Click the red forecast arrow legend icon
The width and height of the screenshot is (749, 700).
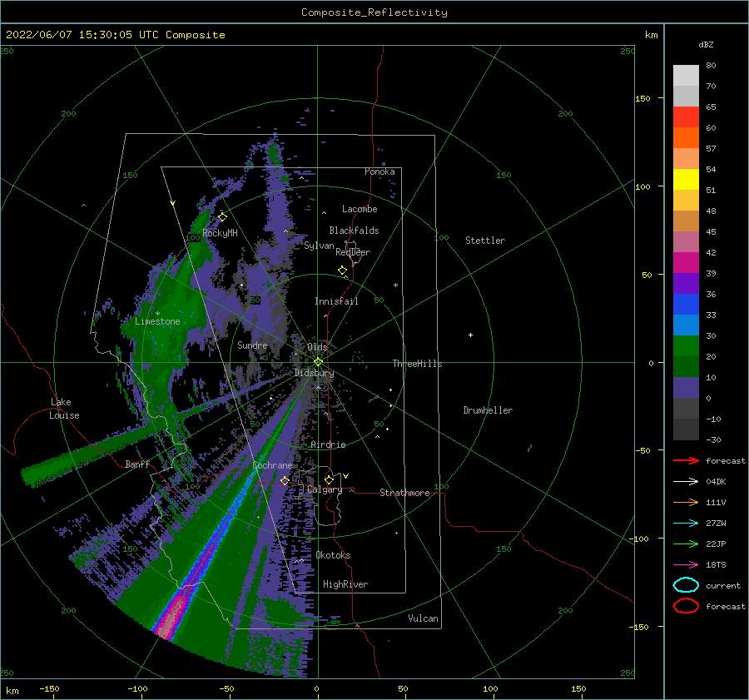coord(686,460)
